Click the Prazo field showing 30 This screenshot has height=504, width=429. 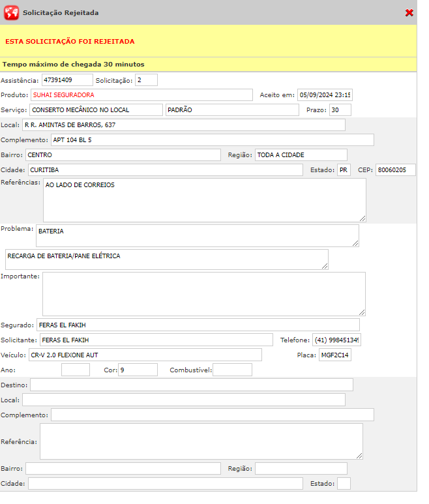(x=340, y=110)
